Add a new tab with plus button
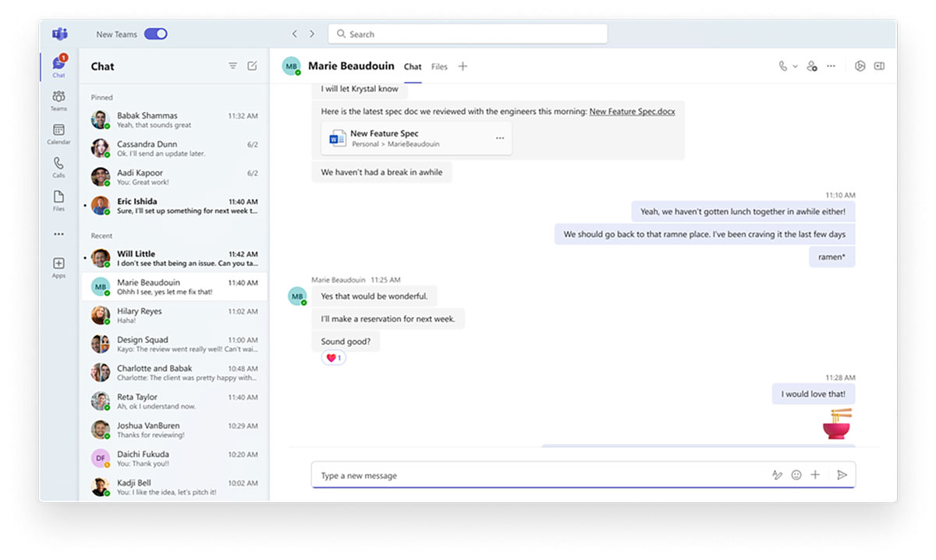Screen dimensions: 936x560 [463, 66]
